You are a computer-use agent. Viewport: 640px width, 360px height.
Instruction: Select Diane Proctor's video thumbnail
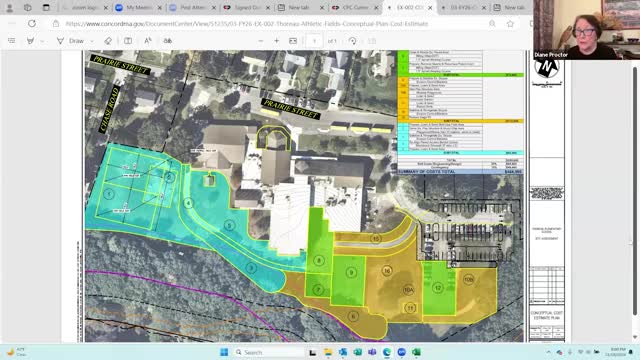coord(587,30)
